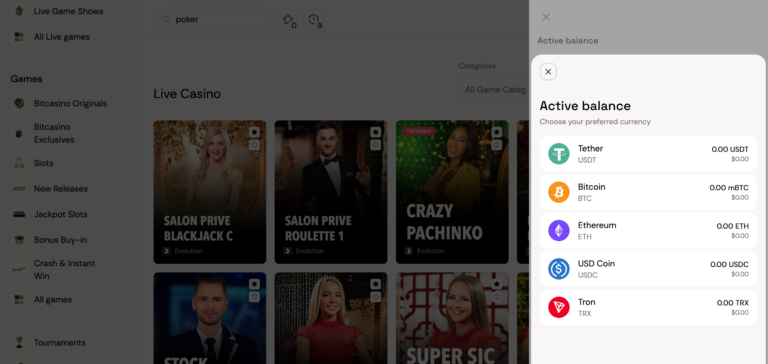This screenshot has height=364, width=768.
Task: Go to All games
Action: [x=53, y=299]
